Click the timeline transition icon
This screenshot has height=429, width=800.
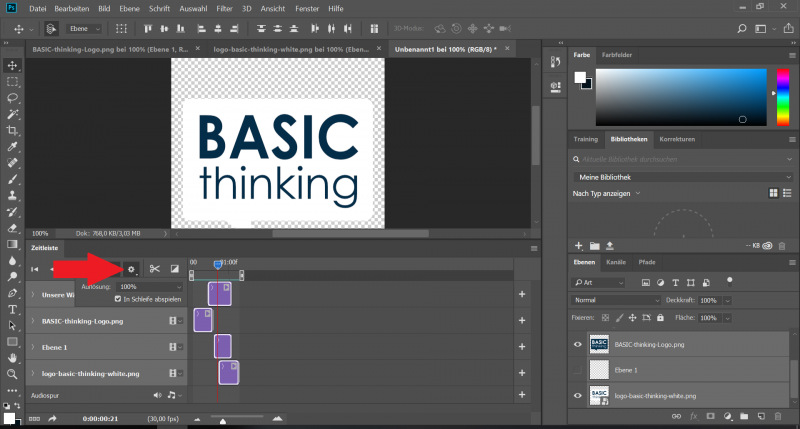(174, 269)
